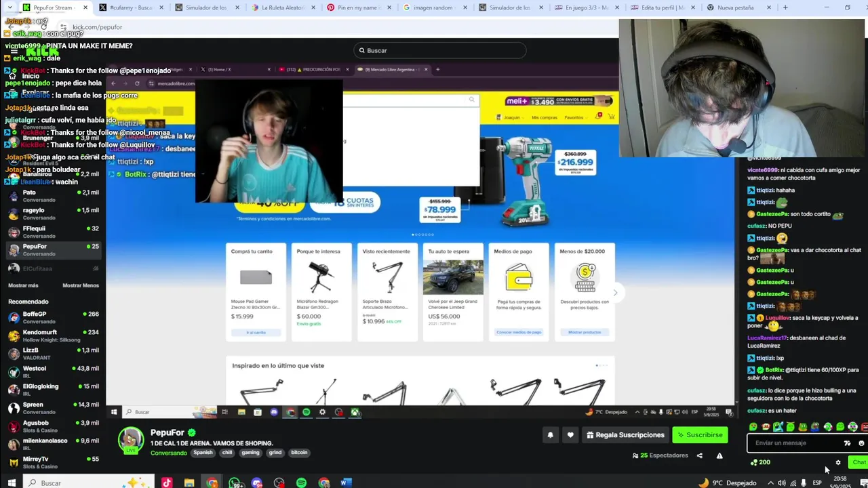Click Conocer medios de pago button
Image resolution: width=868 pixels, height=488 pixels.
tap(519, 332)
